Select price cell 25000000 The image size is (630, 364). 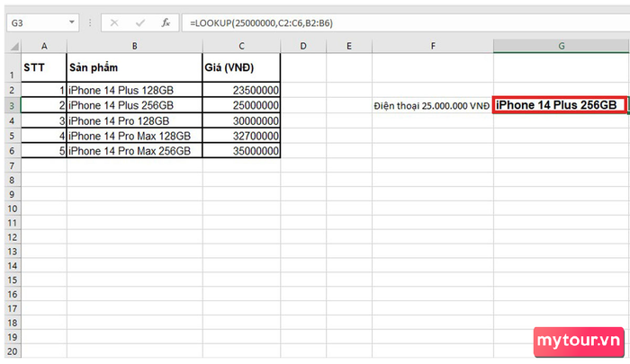coord(241,105)
